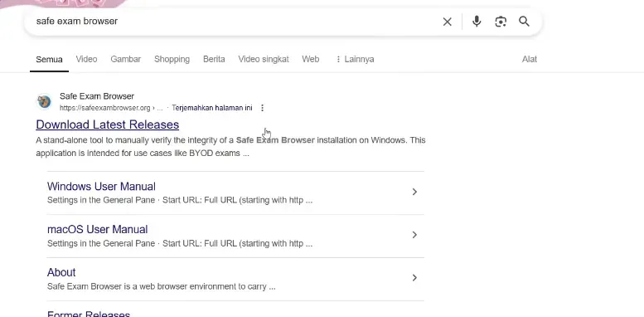This screenshot has width=644, height=317.
Task: Start voice search with microphone icon
Action: [477, 22]
